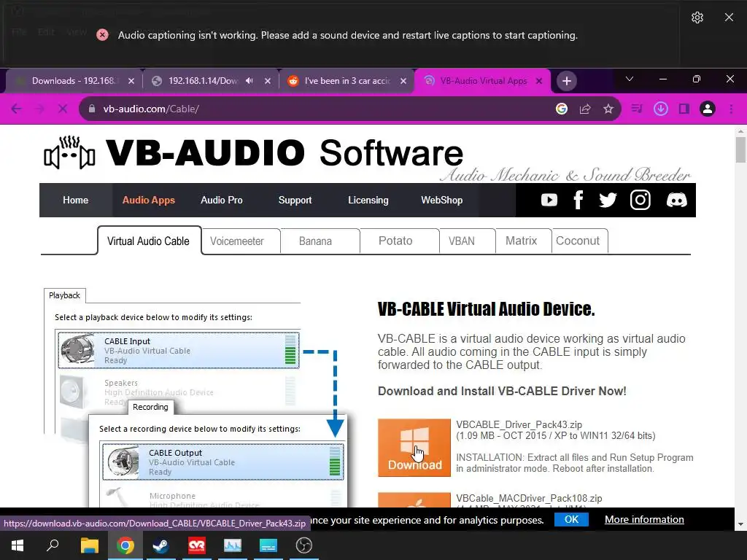Screen dimensions: 747x560
Task: Bookmark this page with star icon
Action: (x=608, y=109)
